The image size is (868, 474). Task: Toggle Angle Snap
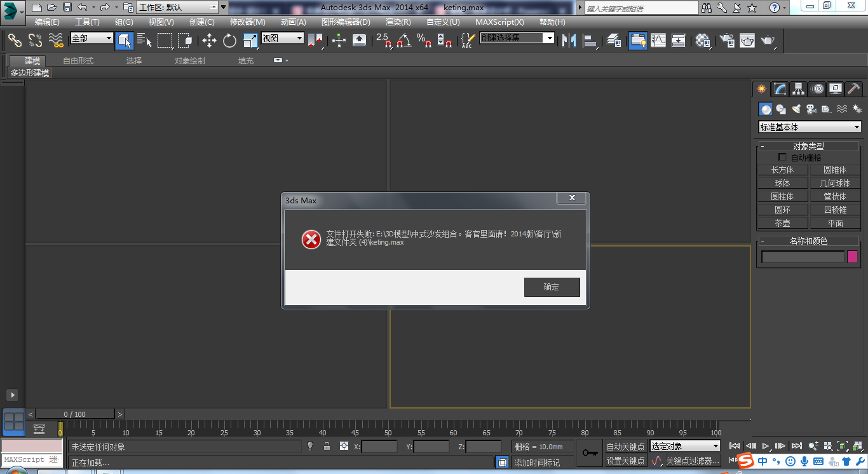(403, 41)
